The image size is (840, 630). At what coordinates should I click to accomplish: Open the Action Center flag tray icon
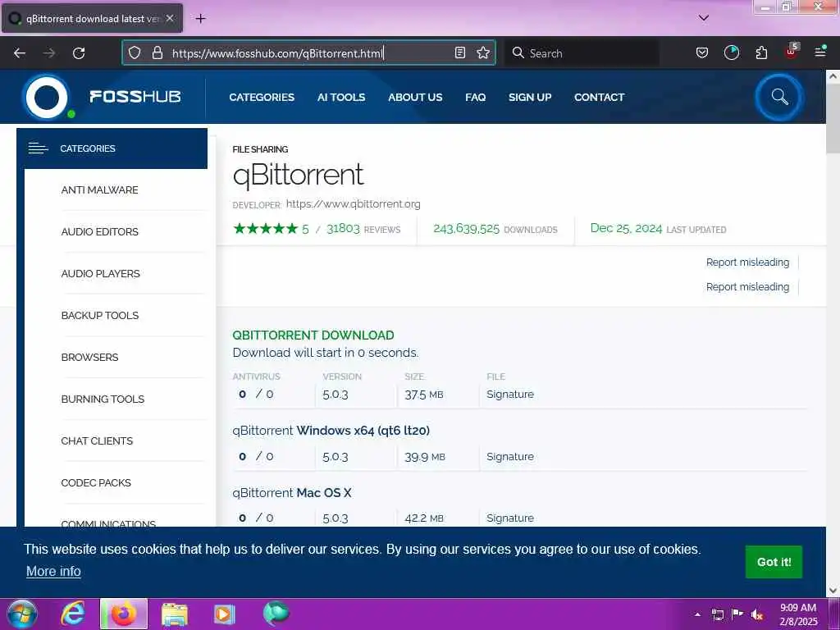pos(737,614)
